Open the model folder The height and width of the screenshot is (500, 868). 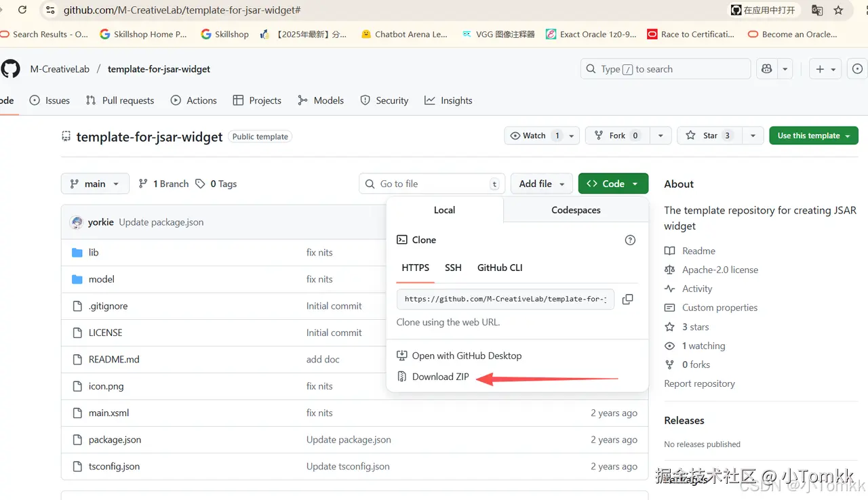pyautogui.click(x=102, y=279)
